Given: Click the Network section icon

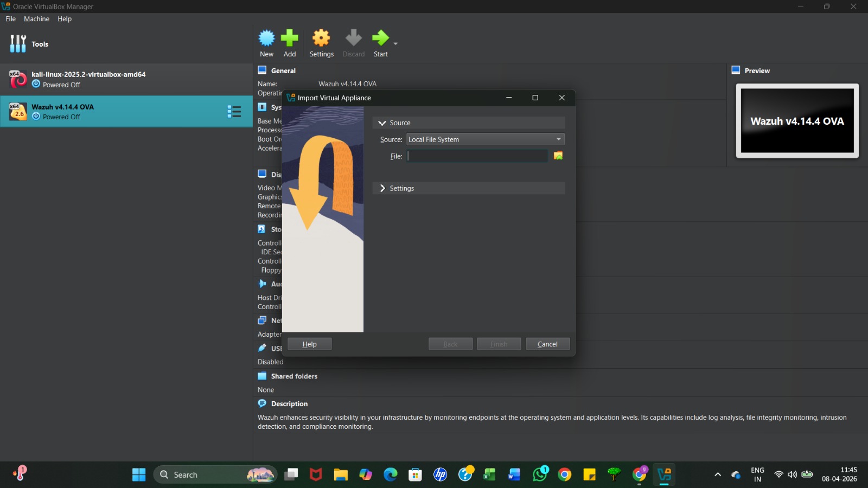Looking at the screenshot, I should pyautogui.click(x=262, y=320).
